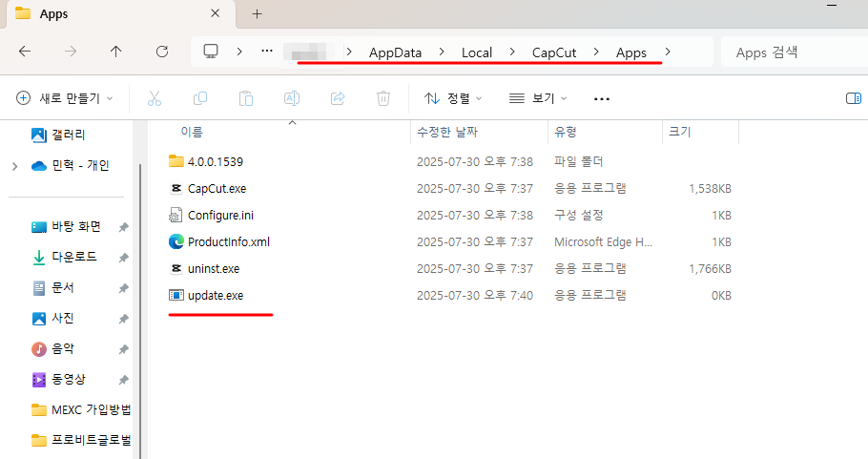Screen dimensions: 868x459
Task: Open the toolbar more options ellipsis
Action: click(x=601, y=99)
